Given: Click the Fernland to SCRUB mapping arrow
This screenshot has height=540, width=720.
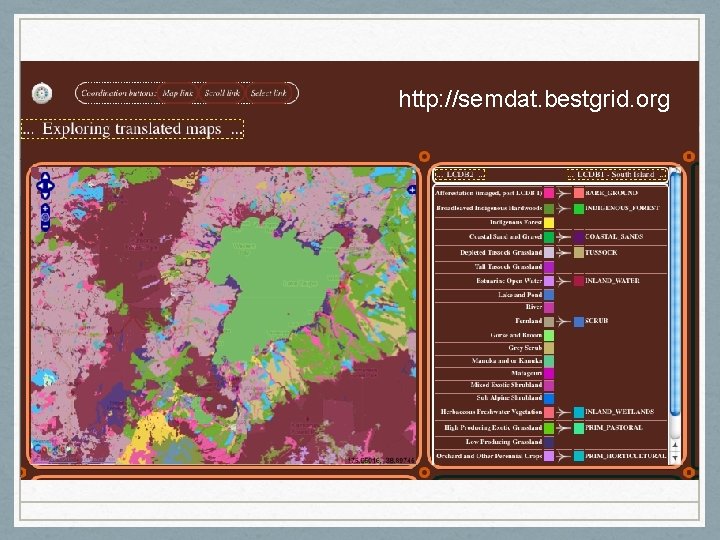Looking at the screenshot, I should (563, 321).
